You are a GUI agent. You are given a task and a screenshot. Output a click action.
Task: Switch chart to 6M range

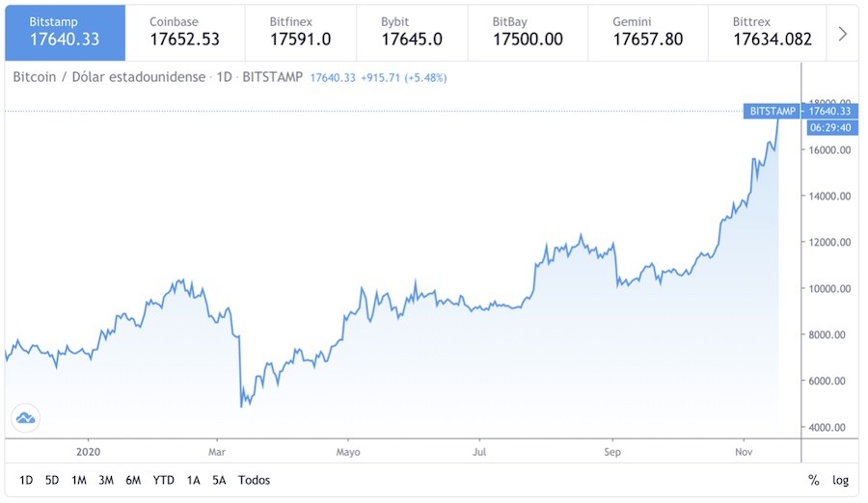[133, 480]
